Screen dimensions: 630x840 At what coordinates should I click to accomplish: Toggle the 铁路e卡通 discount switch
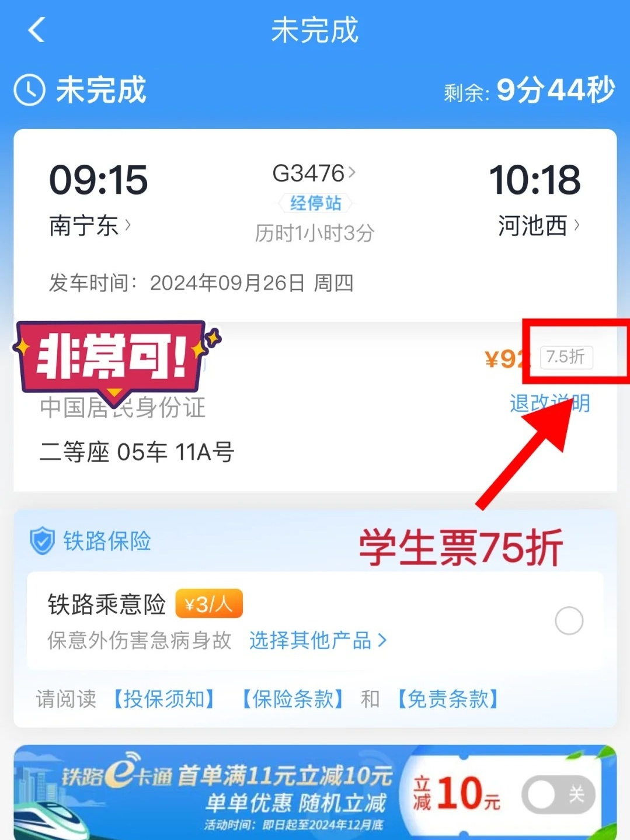[558, 794]
